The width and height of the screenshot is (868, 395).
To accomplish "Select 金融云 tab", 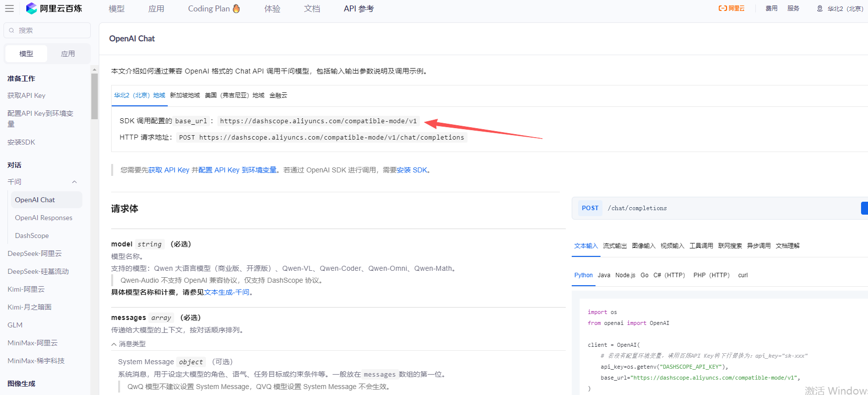I will pyautogui.click(x=278, y=95).
